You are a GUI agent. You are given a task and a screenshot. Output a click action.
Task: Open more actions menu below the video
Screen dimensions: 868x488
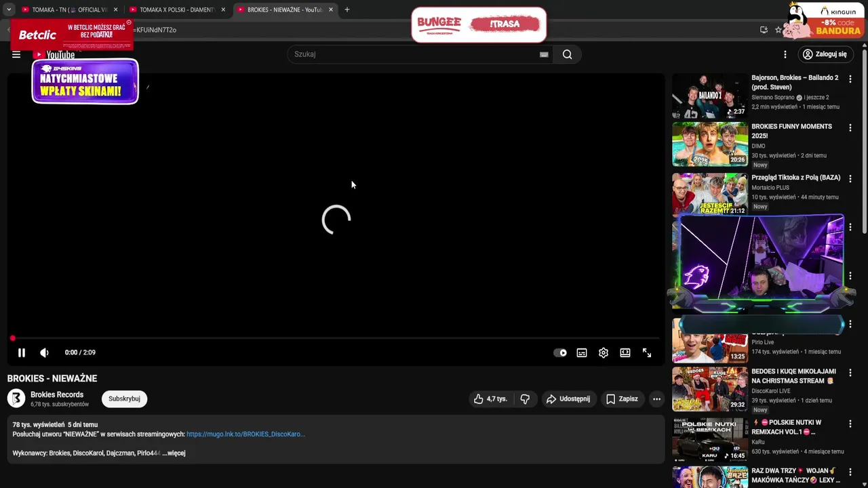[656, 399]
